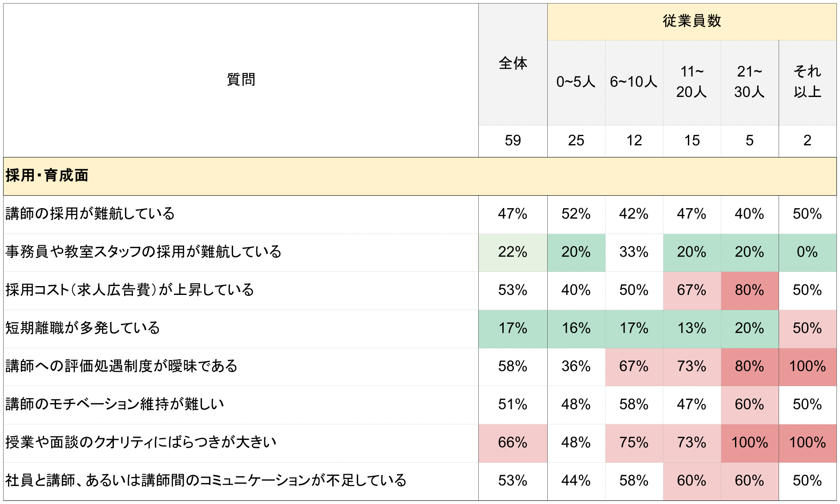Image resolution: width=840 pixels, height=504 pixels.
Task: Select the 36% cell for 評価処遇制度
Action: 576,367
